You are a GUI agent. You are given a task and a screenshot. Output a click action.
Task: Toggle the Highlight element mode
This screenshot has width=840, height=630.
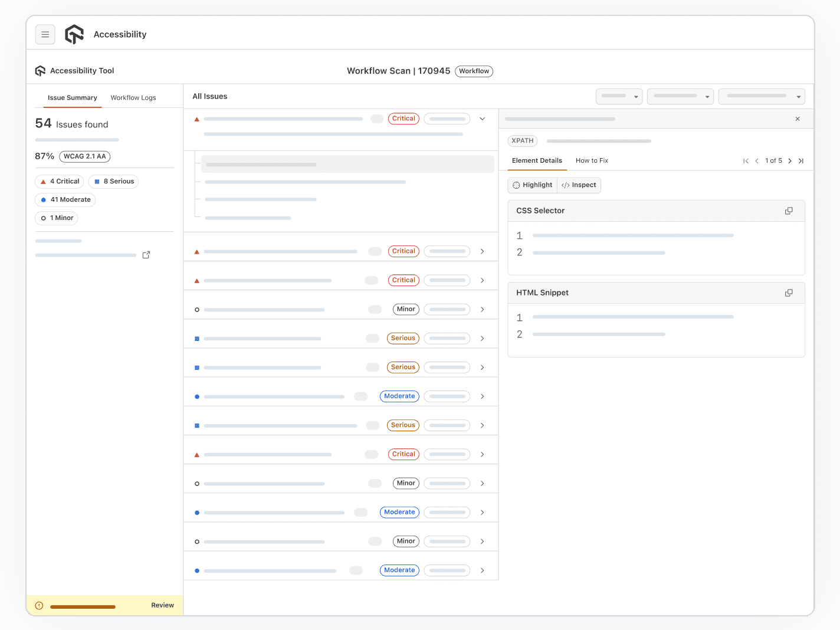[532, 185]
